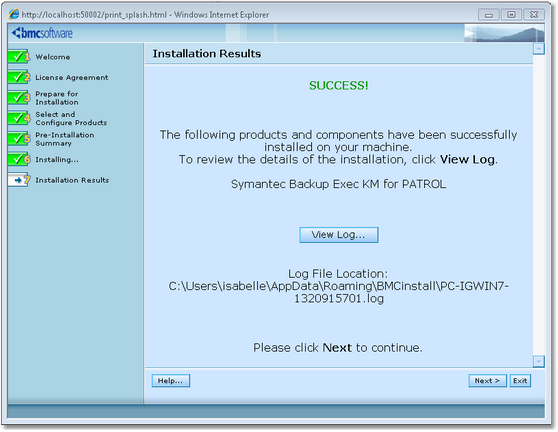Viewport: 558px width, 432px height.
Task: Click the Log File Location: label
Action: click(338, 274)
